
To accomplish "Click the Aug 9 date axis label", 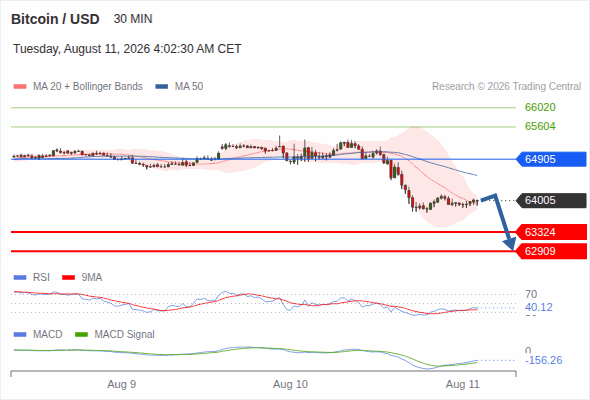I will tap(122, 384).
